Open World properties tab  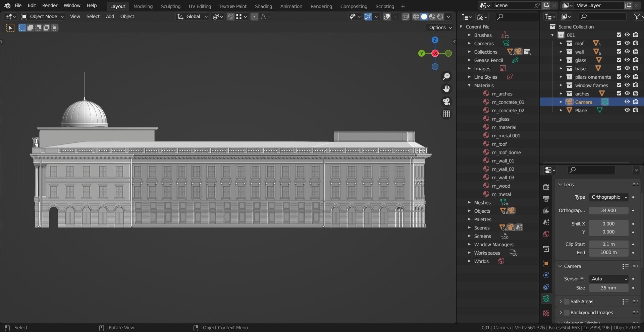click(x=546, y=234)
